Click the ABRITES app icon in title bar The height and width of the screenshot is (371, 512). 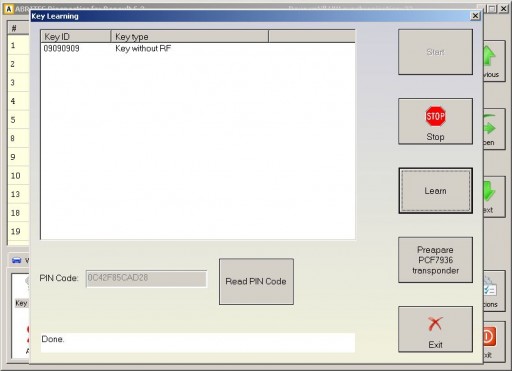click(x=9, y=9)
